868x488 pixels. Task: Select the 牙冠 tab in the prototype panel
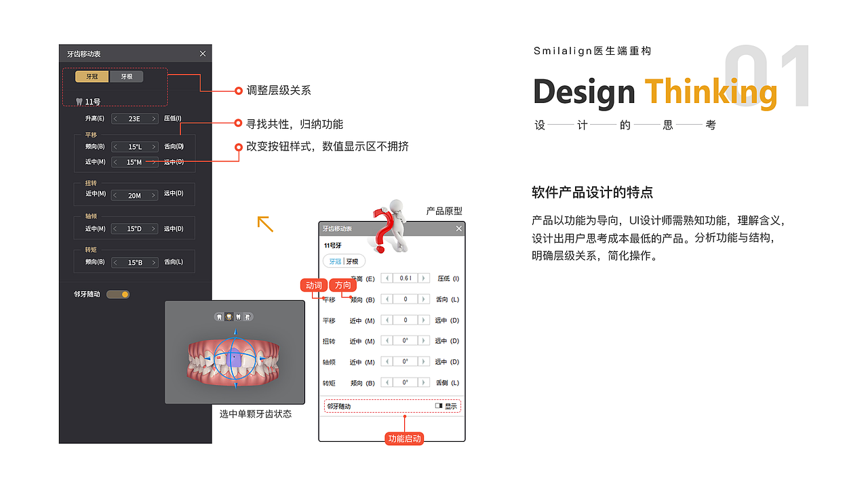[x=334, y=260]
